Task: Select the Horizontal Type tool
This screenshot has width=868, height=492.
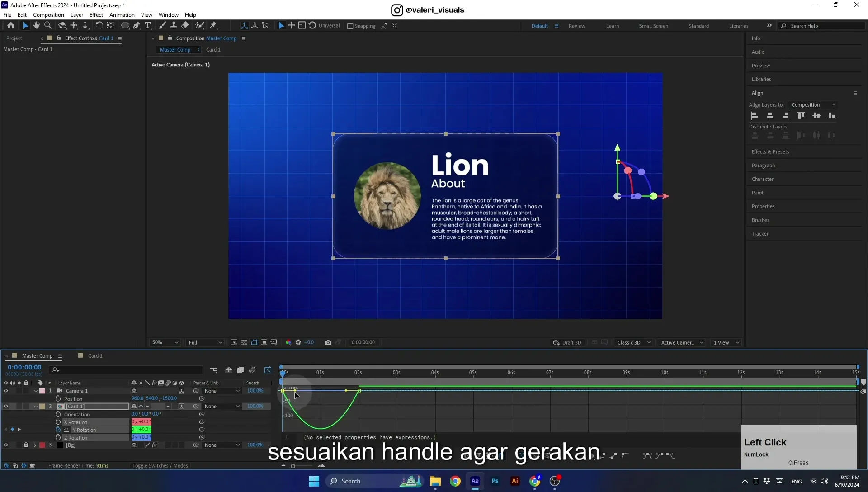Action: point(148,26)
